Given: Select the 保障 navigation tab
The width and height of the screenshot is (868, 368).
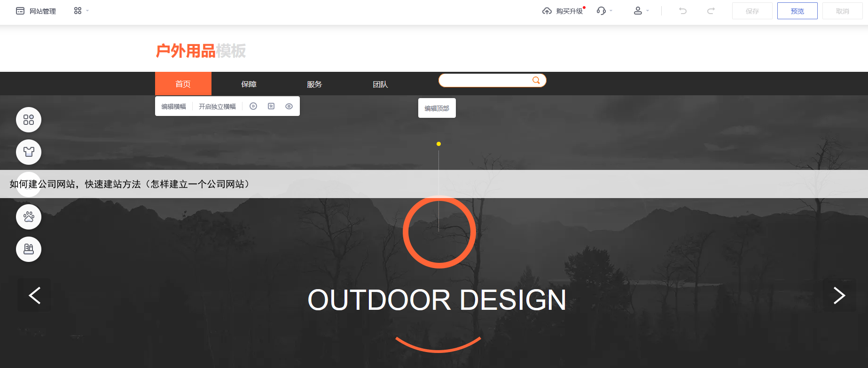Looking at the screenshot, I should point(249,84).
